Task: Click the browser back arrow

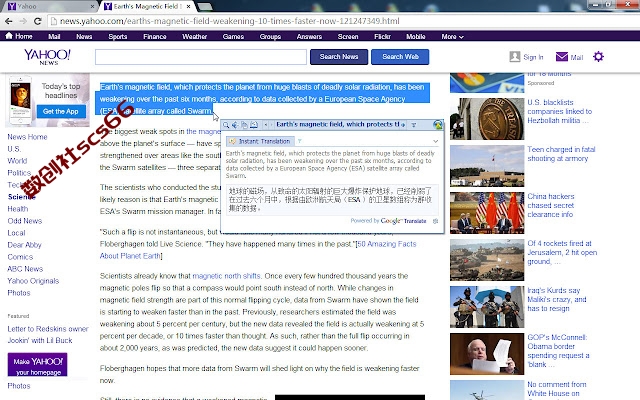Action: (9, 21)
